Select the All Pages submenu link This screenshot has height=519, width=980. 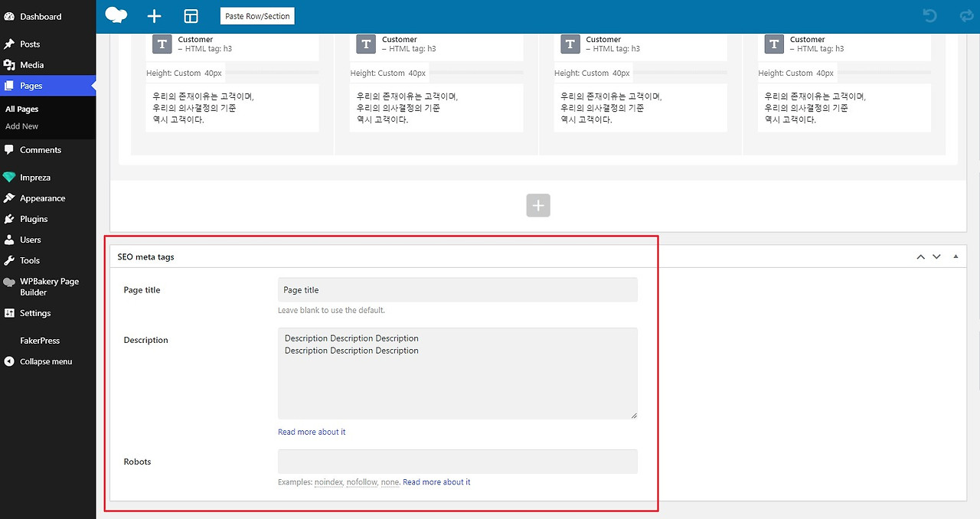21,109
